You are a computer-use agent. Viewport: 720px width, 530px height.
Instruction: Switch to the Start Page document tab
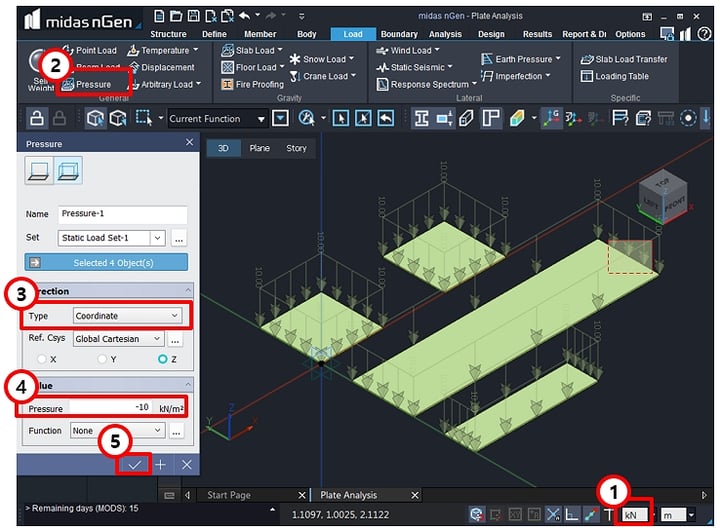tap(229, 495)
